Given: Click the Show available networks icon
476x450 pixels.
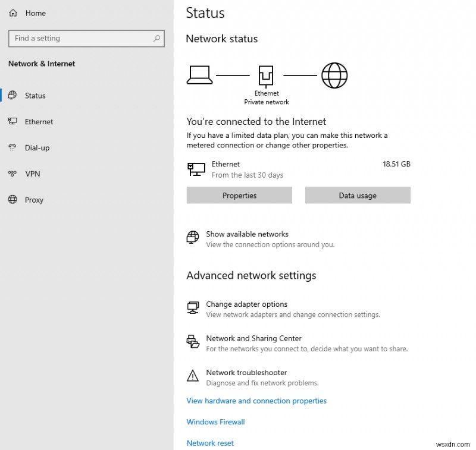Looking at the screenshot, I should pyautogui.click(x=193, y=238).
